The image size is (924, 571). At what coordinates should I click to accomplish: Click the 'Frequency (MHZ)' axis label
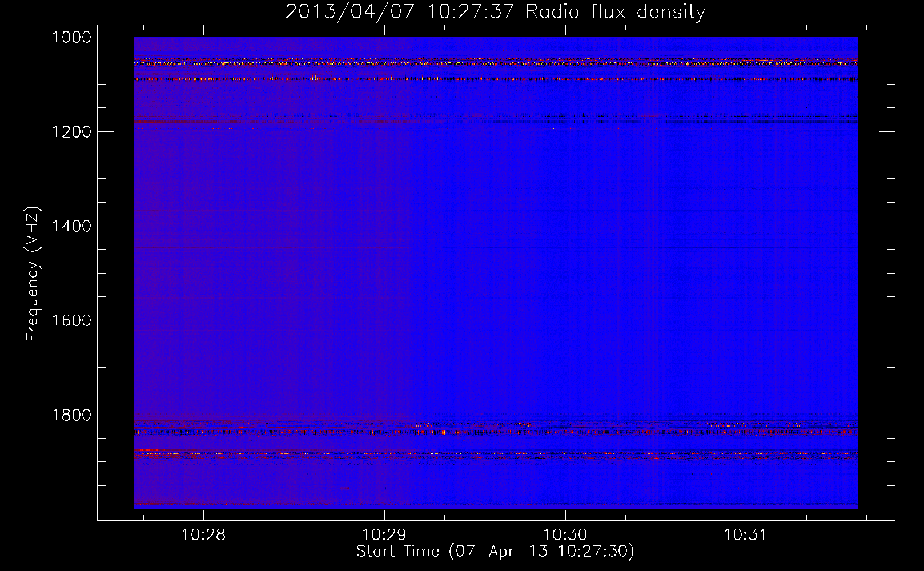point(33,274)
